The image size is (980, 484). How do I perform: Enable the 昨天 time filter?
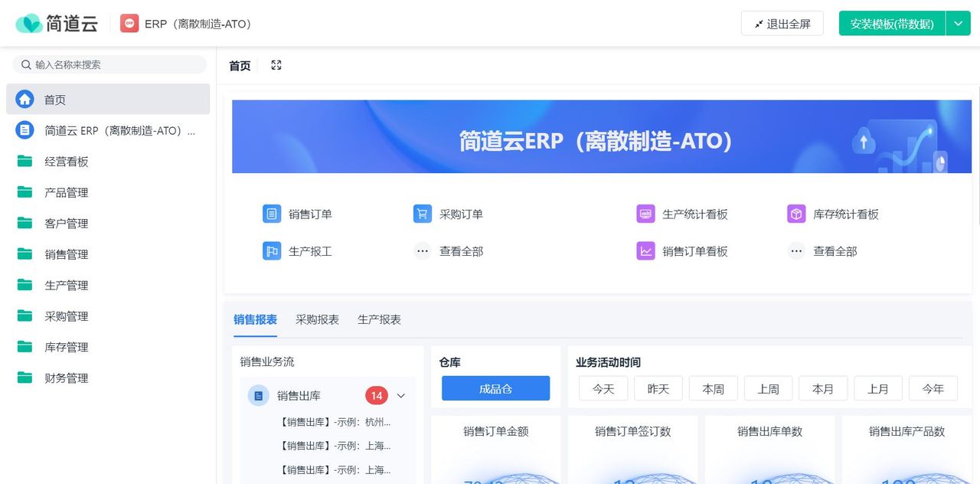(x=658, y=388)
